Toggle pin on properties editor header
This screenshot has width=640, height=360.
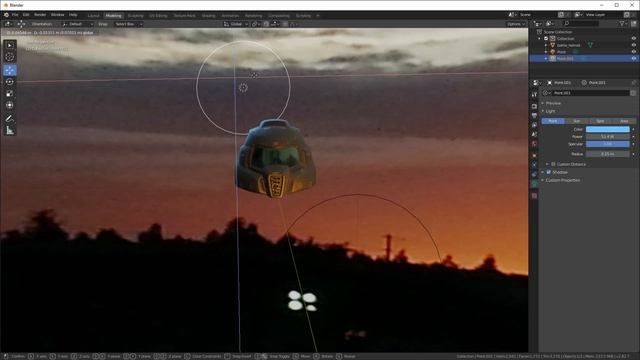click(634, 83)
